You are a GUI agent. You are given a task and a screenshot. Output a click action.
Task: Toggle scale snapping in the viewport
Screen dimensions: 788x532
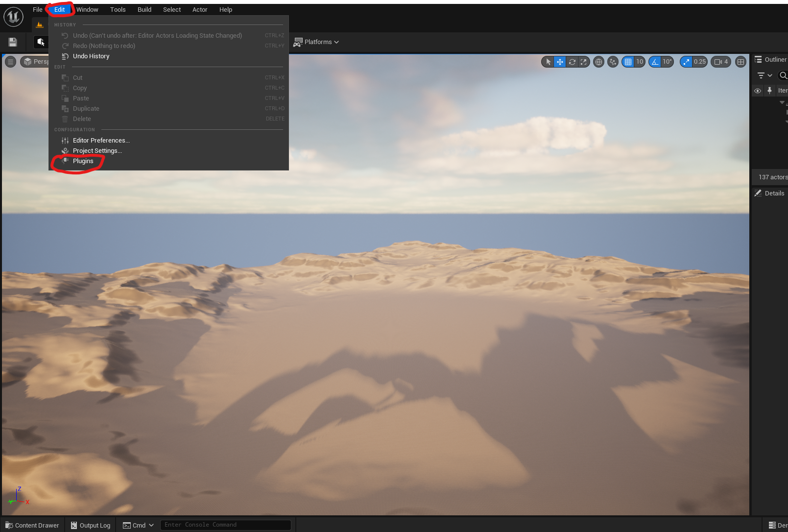(686, 62)
